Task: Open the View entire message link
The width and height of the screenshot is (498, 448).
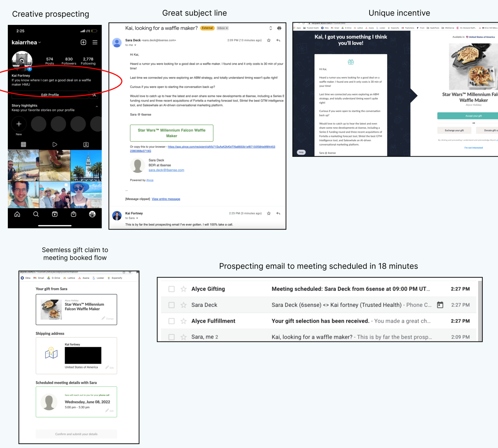Action: [166, 199]
